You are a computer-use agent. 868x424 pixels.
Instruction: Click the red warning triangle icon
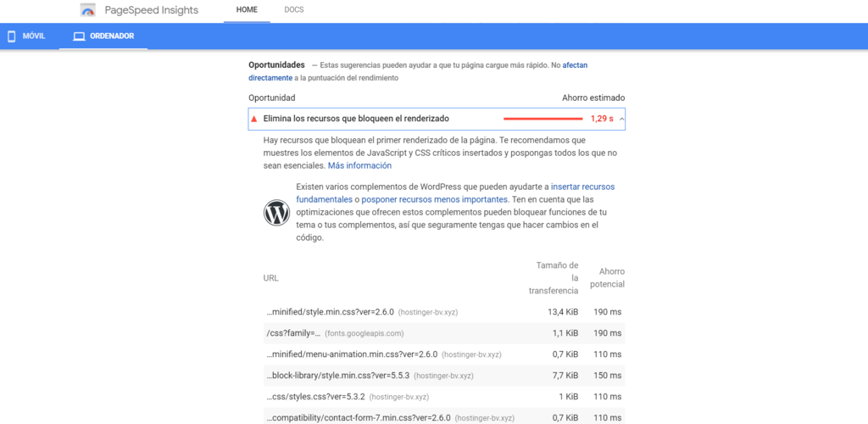point(253,119)
